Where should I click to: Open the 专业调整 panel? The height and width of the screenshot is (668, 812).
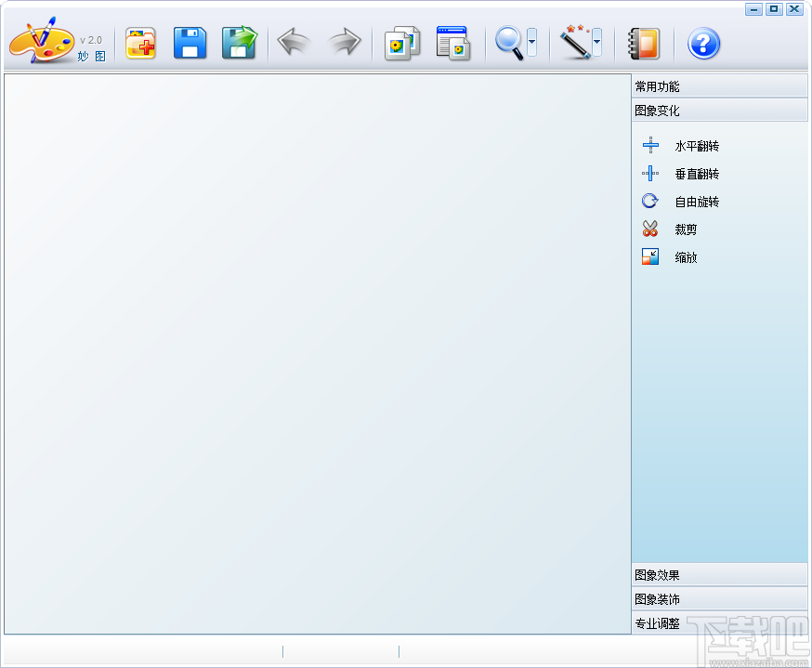(x=719, y=623)
